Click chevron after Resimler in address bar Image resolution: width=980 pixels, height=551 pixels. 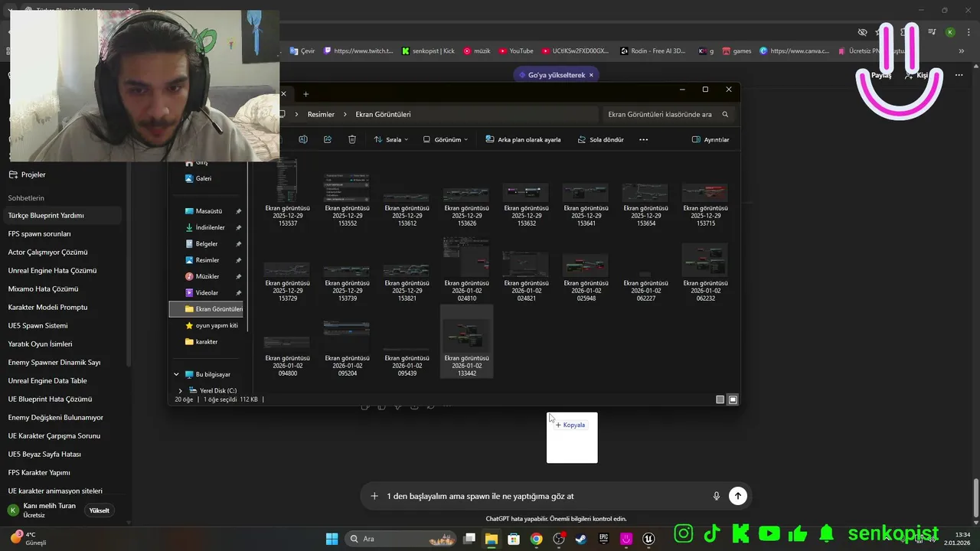pyautogui.click(x=345, y=114)
